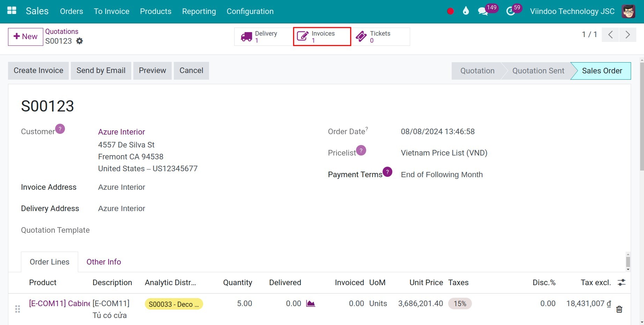Open the Reporting menu
Image resolution: width=644 pixels, height=325 pixels.
[x=199, y=11]
